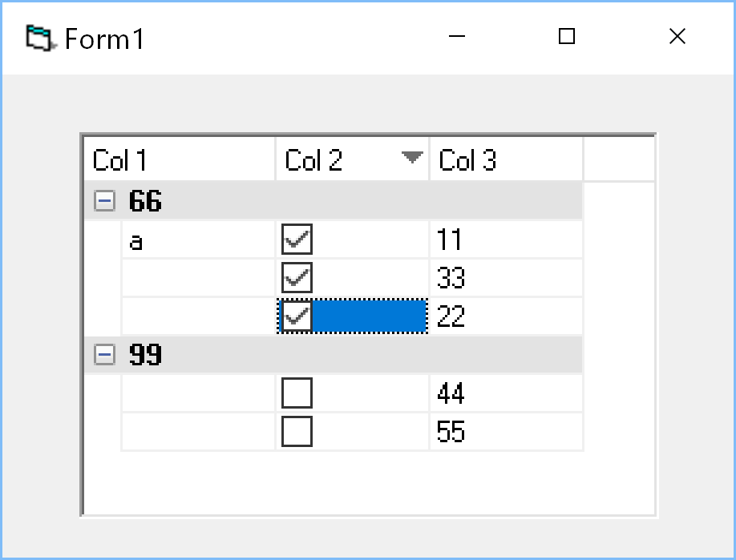Click the checkbox icon in the row with 55

[297, 431]
